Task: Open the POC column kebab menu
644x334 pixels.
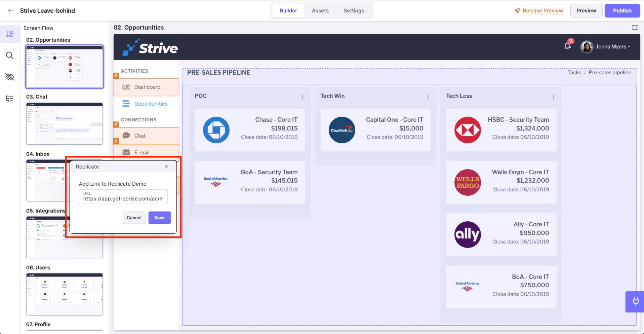Action: pyautogui.click(x=302, y=97)
